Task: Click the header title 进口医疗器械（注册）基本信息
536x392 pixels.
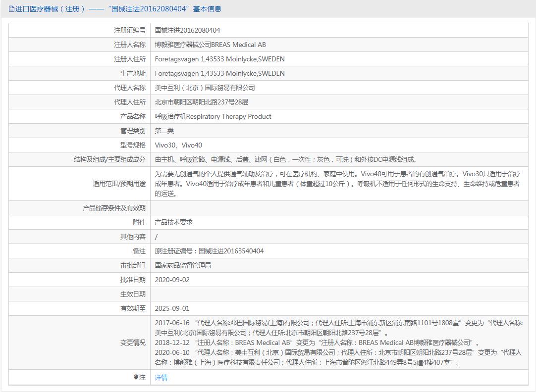Action: click(118, 9)
